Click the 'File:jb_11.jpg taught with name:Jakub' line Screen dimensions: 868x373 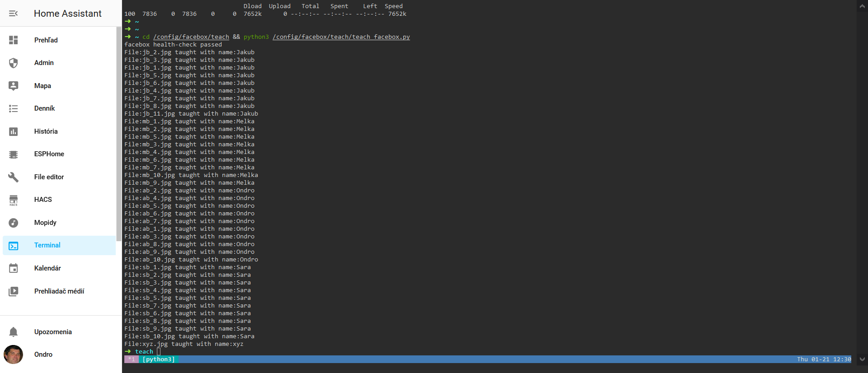pyautogui.click(x=191, y=114)
